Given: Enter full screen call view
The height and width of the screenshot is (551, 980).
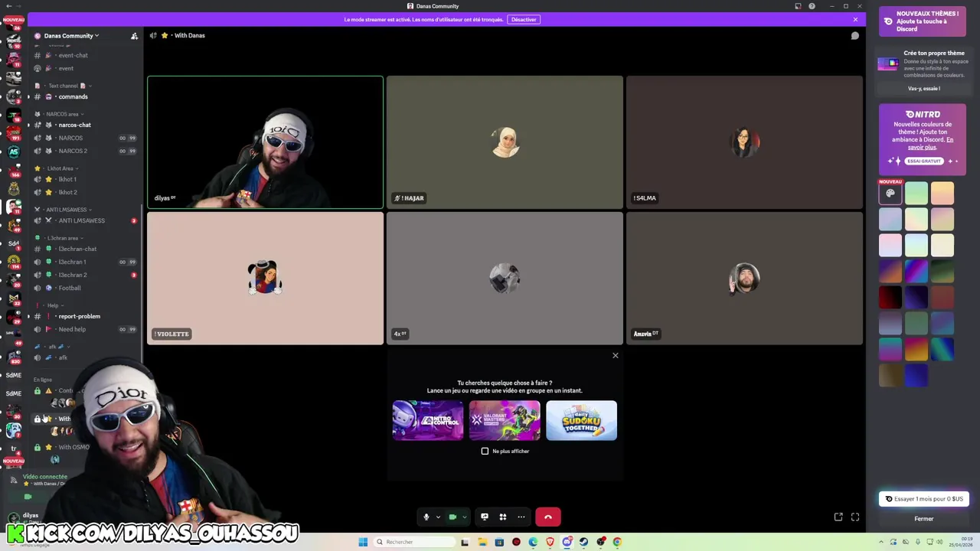Looking at the screenshot, I should click(x=855, y=517).
